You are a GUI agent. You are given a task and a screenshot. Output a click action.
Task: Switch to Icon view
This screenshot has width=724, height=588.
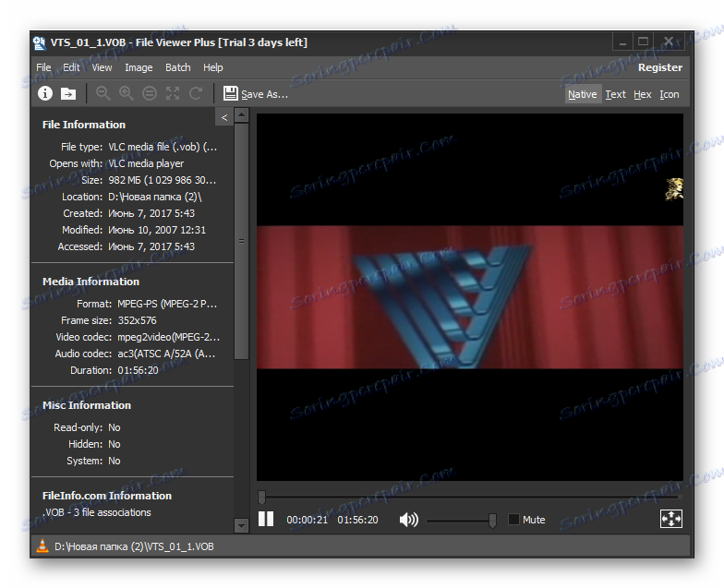(669, 94)
